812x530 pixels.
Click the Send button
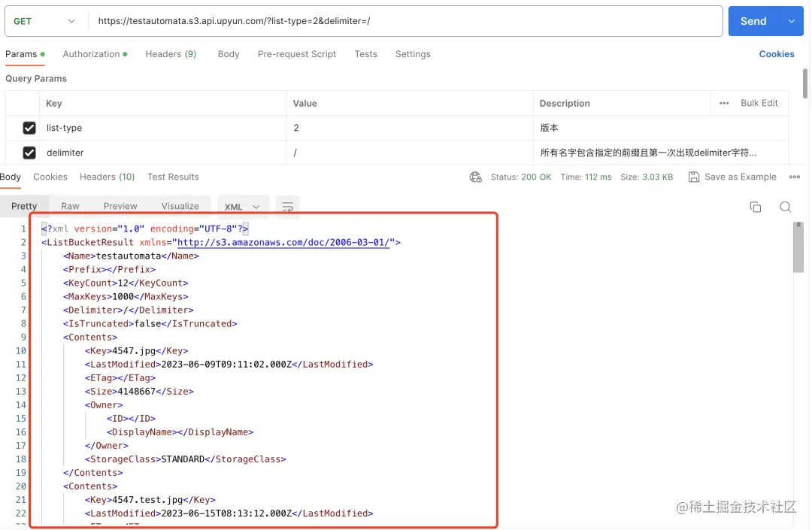tap(753, 21)
